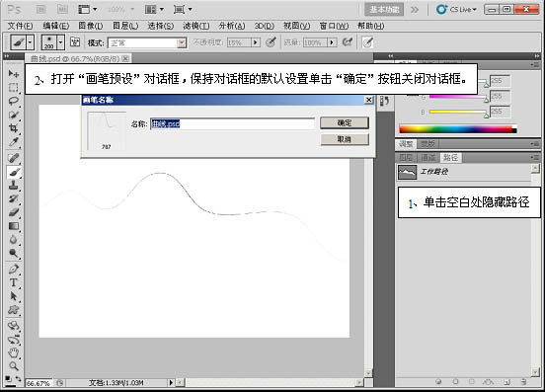Click 取消 in brush name dialog
This screenshot has height=392, width=545.
[345, 139]
